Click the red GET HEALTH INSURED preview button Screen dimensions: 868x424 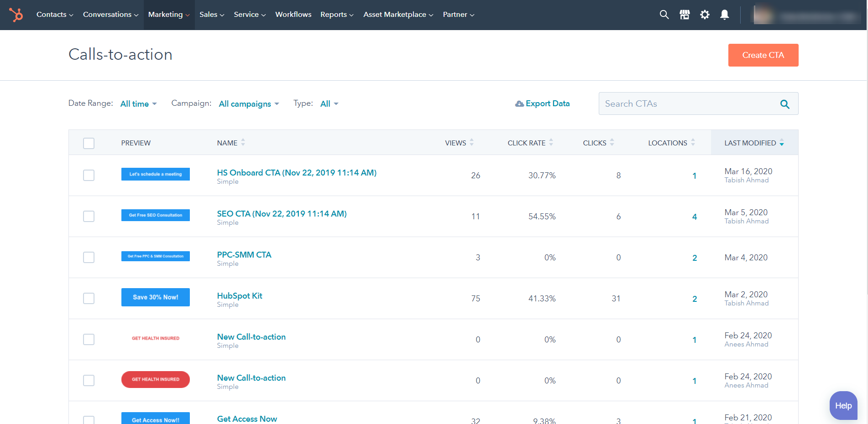pos(156,379)
